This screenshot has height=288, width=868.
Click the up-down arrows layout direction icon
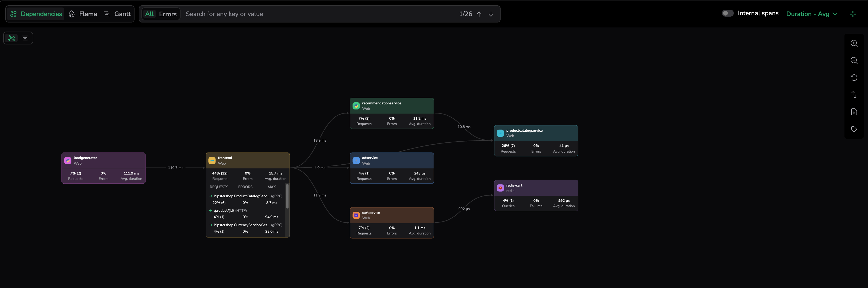tap(854, 95)
